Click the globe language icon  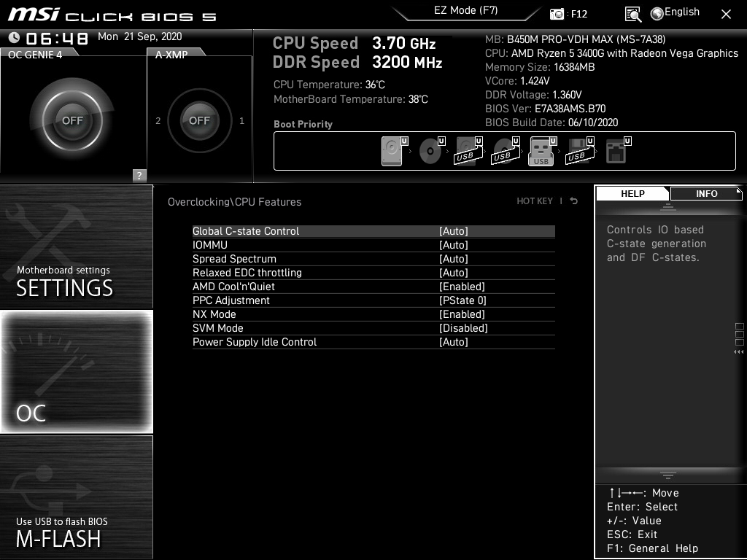point(657,14)
